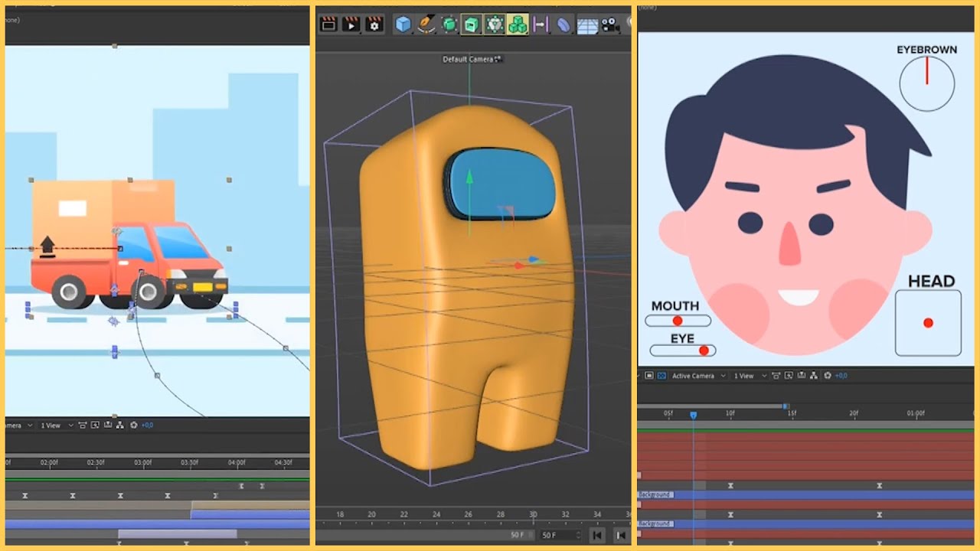Image resolution: width=980 pixels, height=551 pixels.
Task: Click Render to Picture Viewer play-clapperboard icon
Action: pos(351,24)
